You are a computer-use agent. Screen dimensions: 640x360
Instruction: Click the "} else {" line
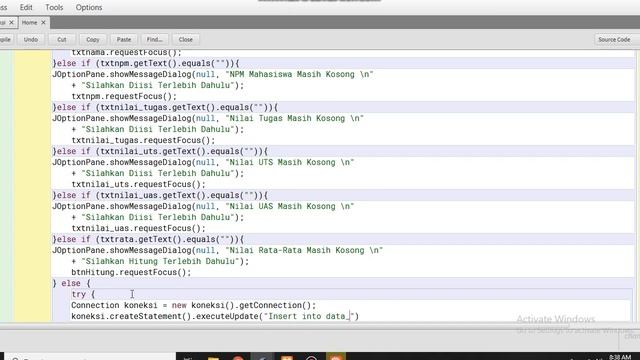(x=71, y=284)
